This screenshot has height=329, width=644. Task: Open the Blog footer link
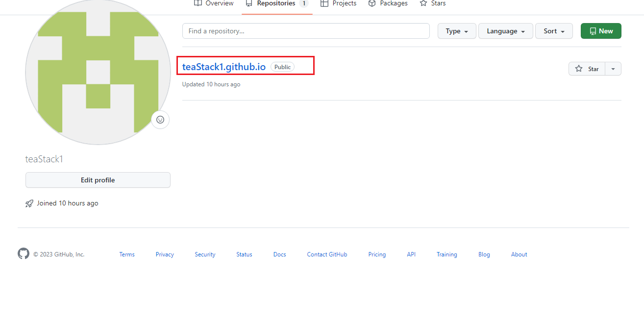(484, 254)
